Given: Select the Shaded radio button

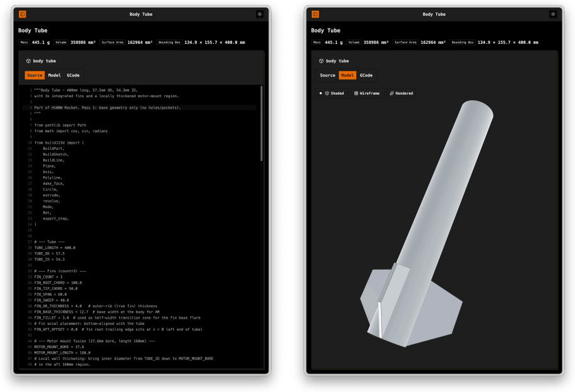Looking at the screenshot, I should [320, 93].
